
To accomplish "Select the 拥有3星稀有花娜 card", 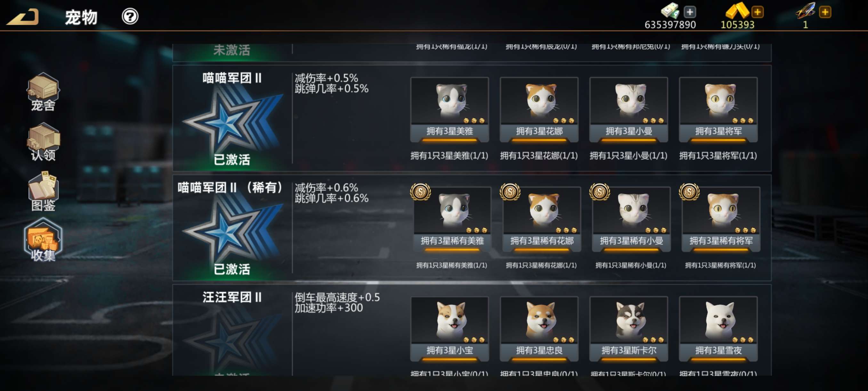I will (542, 219).
